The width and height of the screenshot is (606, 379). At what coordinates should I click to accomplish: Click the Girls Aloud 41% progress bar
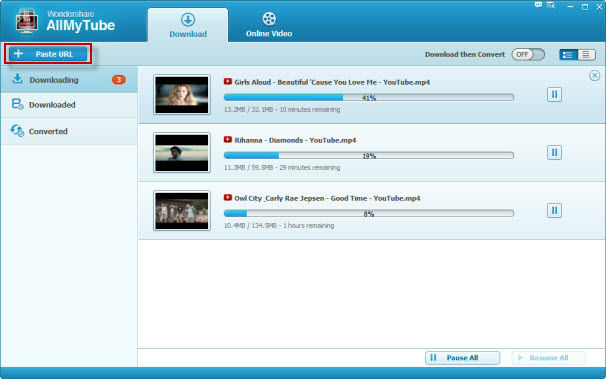pyautogui.click(x=369, y=97)
